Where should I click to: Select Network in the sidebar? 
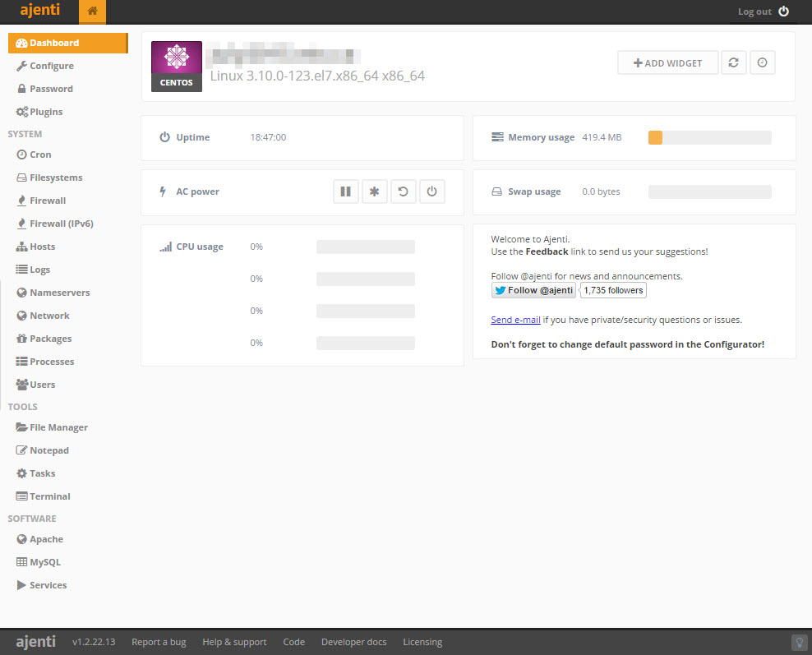(43, 316)
